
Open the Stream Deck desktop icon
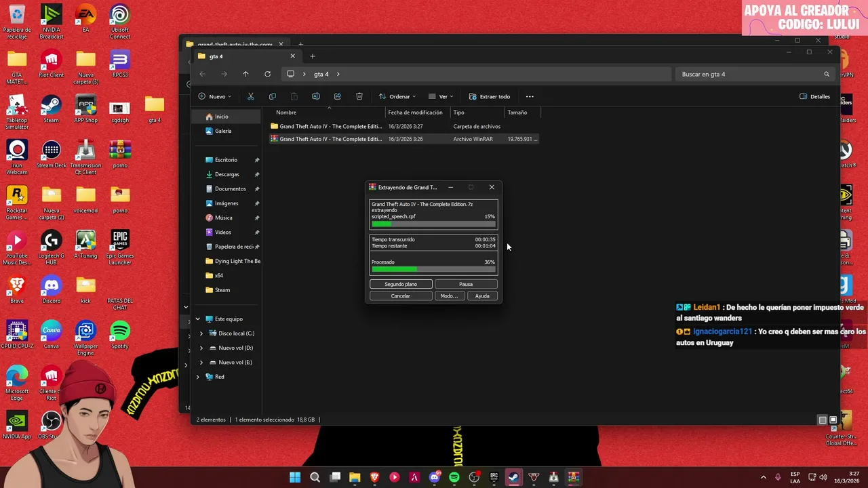[51, 154]
